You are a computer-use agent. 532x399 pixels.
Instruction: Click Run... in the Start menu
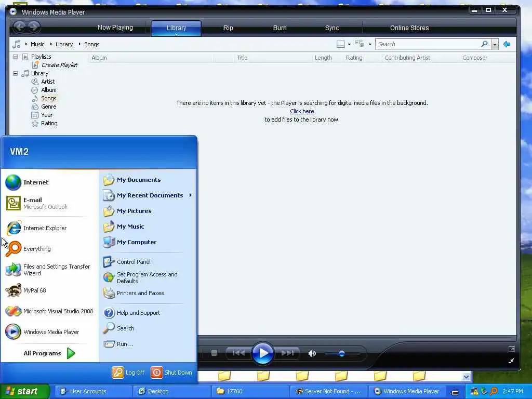148,344
